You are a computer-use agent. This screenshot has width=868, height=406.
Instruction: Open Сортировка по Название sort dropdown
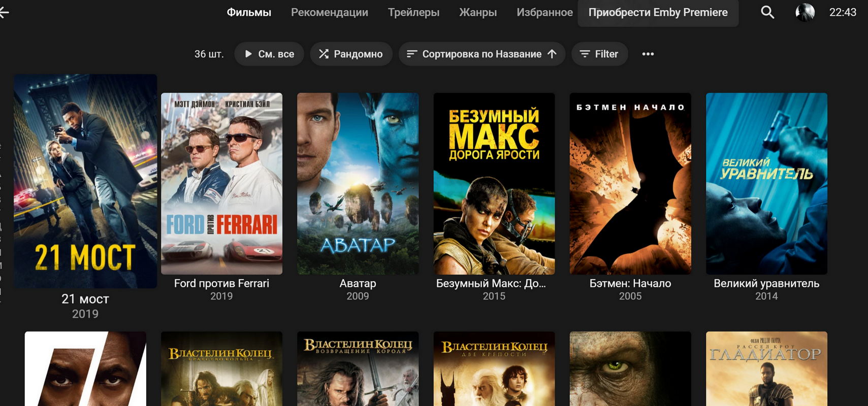[x=481, y=54]
